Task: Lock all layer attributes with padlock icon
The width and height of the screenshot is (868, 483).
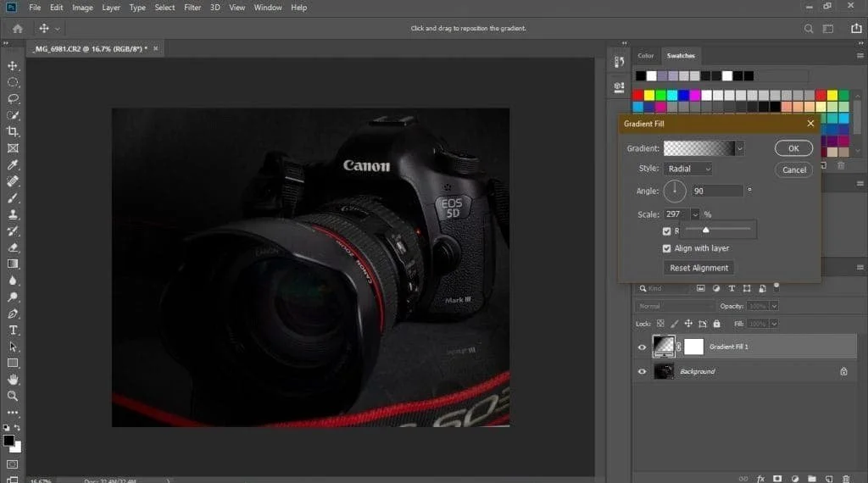Action: pos(717,324)
